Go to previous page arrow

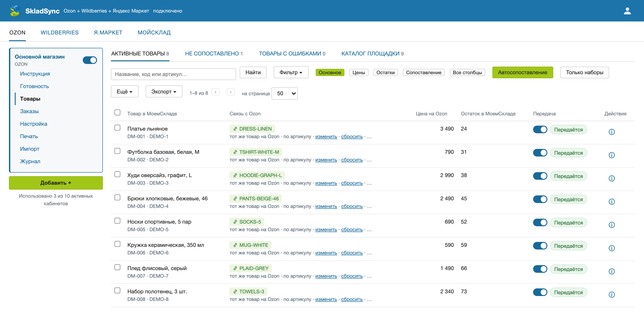pyautogui.click(x=216, y=92)
